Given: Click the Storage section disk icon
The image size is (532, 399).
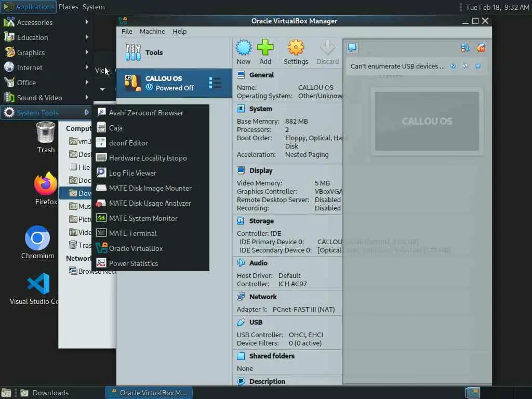Looking at the screenshot, I should pos(241,221).
